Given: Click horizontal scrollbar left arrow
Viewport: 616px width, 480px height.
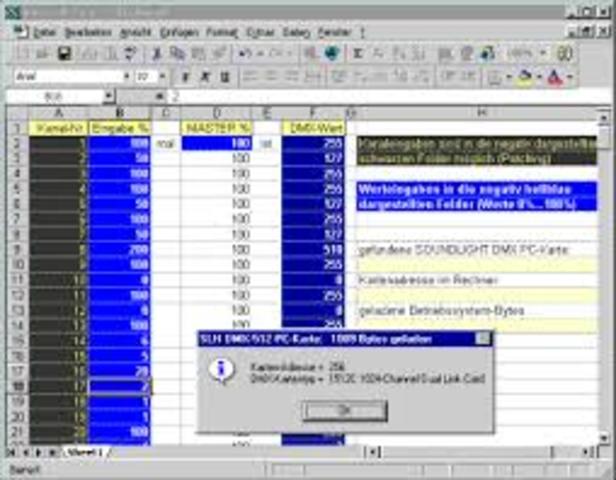Looking at the screenshot, I should tap(373, 453).
